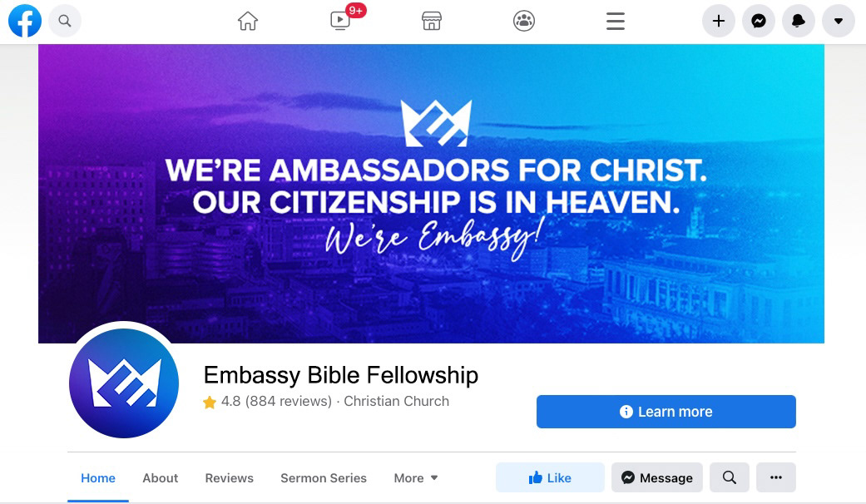
Task: Open the Facebook search icon
Action: tap(65, 21)
